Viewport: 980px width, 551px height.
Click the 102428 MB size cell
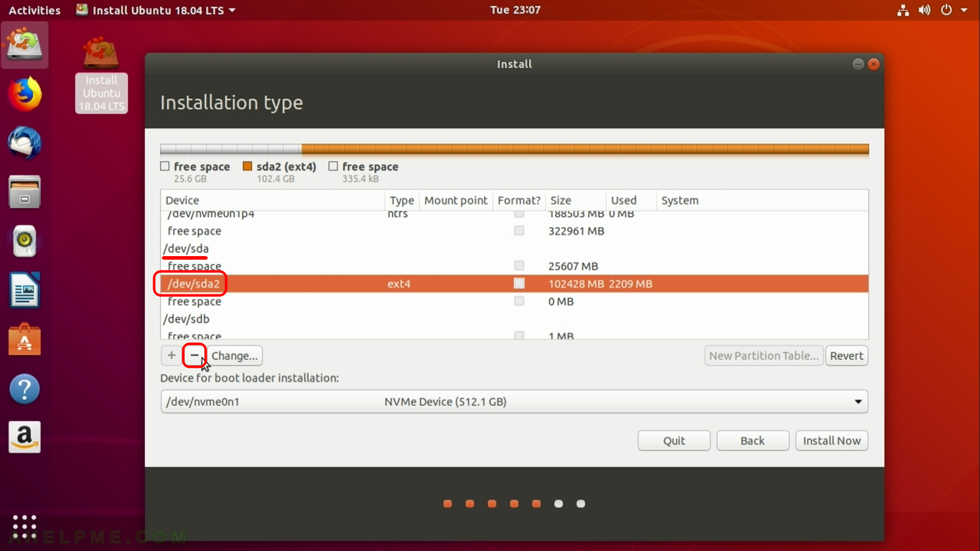click(x=576, y=284)
